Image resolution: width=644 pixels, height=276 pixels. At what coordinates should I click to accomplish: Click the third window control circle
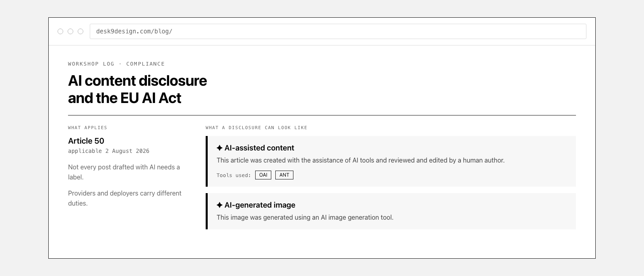[80, 31]
